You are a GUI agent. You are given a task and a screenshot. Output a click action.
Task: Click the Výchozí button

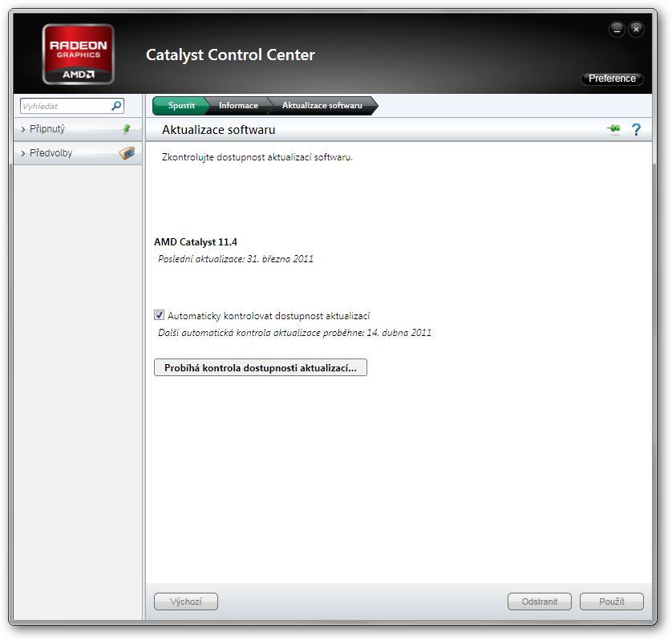[186, 602]
